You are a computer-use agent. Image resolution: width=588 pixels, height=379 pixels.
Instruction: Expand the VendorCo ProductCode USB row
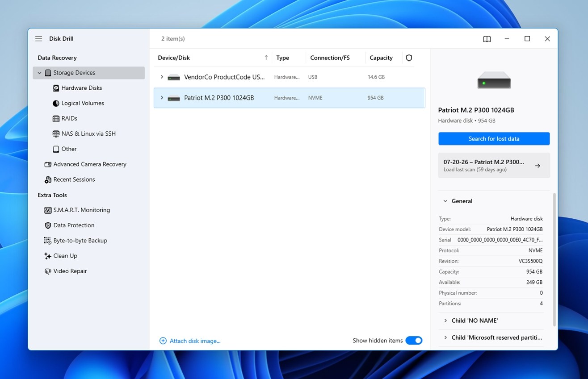162,77
